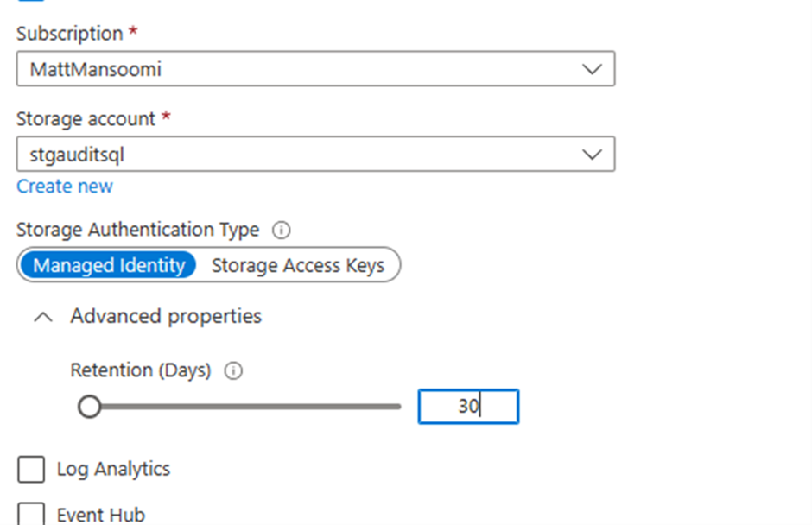Collapse Advanced properties using the chevron icon
The width and height of the screenshot is (812, 525).
pyautogui.click(x=42, y=317)
